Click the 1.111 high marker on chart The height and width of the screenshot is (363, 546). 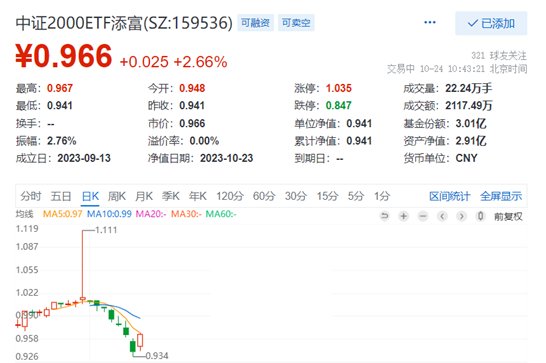tap(106, 230)
